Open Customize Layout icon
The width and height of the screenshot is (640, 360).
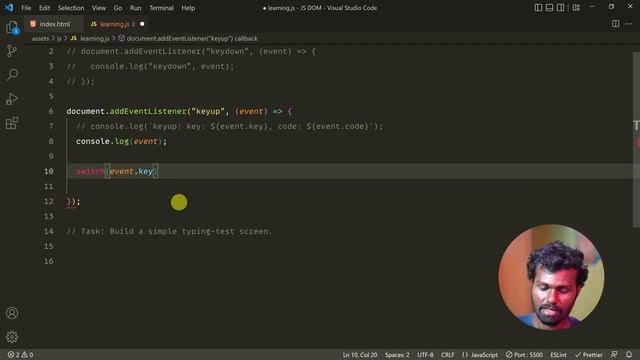pos(576,7)
